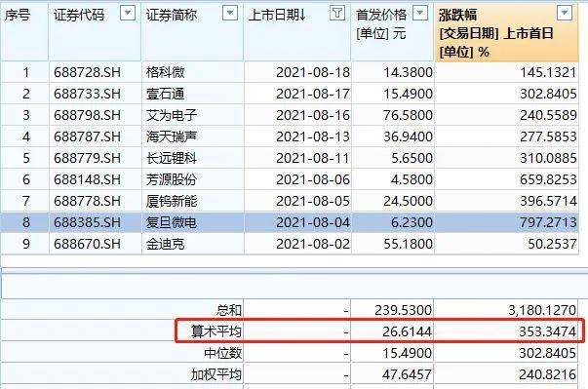Sort by the 上市日期 column header

pyautogui.click(x=278, y=15)
